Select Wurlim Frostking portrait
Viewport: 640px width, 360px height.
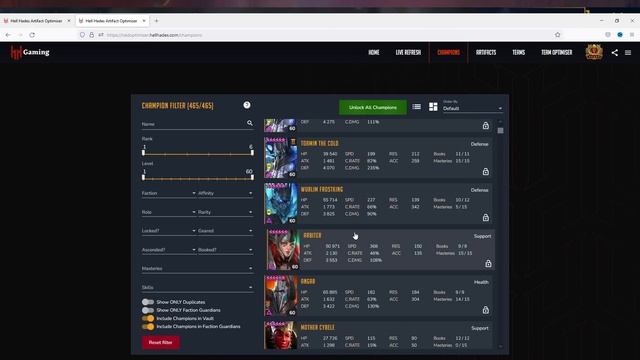point(280,204)
